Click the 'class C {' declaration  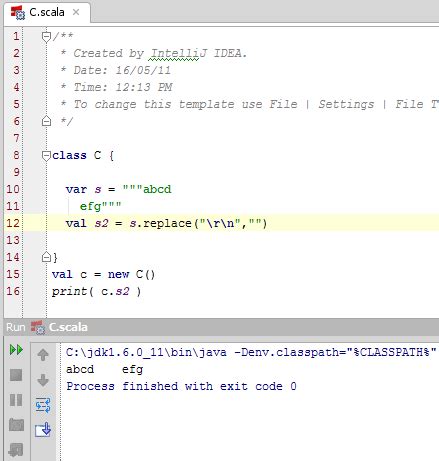pos(83,155)
